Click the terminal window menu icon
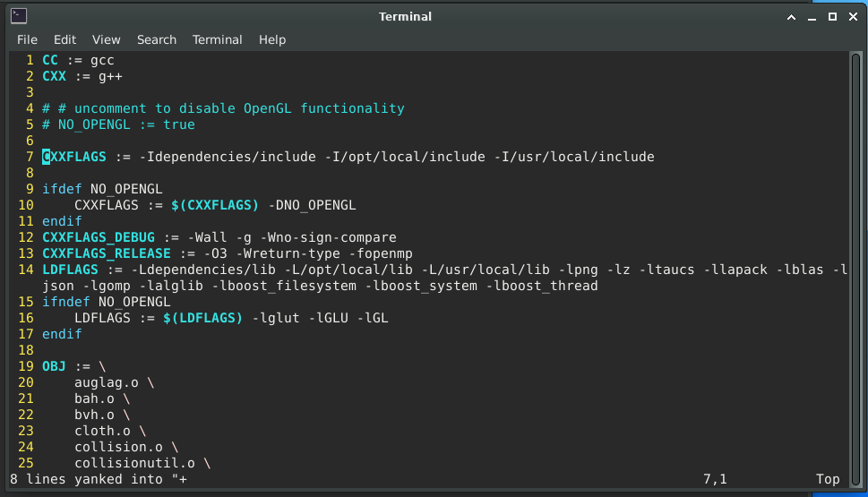This screenshot has height=497, width=868. (x=18, y=16)
